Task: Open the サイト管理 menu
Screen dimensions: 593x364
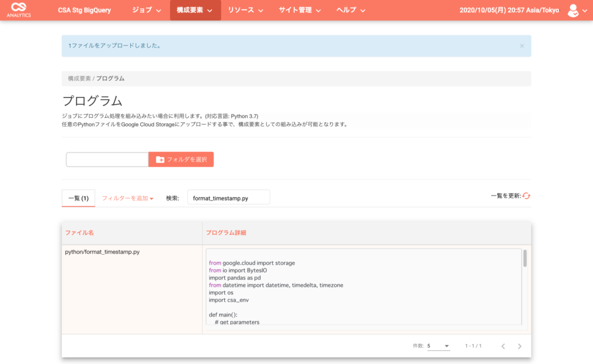Action: click(300, 10)
